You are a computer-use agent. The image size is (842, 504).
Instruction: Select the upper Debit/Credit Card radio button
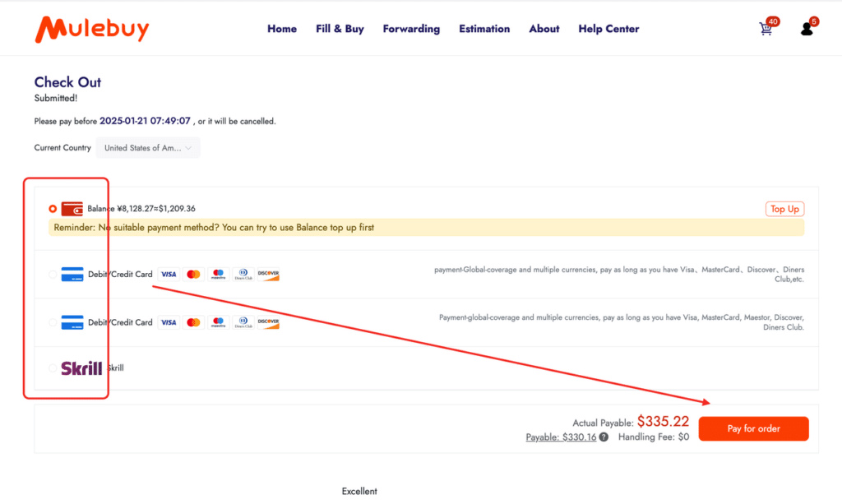pyautogui.click(x=53, y=275)
